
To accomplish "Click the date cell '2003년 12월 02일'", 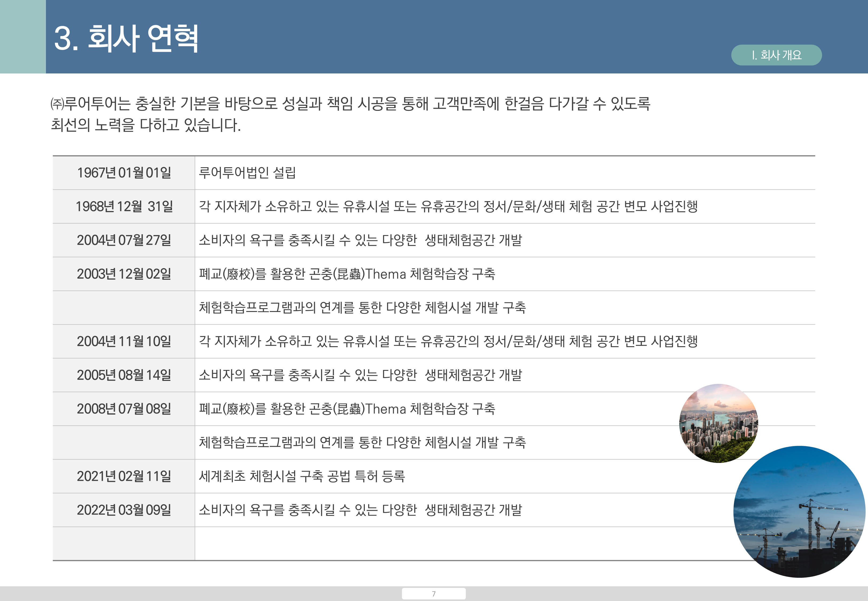I will point(124,274).
